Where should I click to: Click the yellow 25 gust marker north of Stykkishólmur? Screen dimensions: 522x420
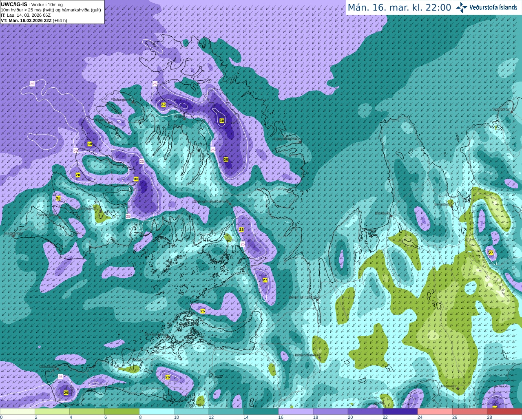coord(203,311)
